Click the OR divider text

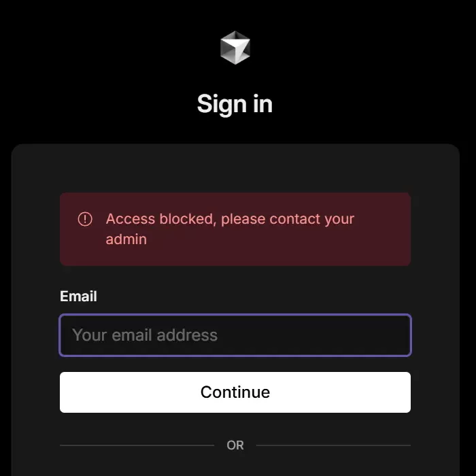pyautogui.click(x=235, y=445)
